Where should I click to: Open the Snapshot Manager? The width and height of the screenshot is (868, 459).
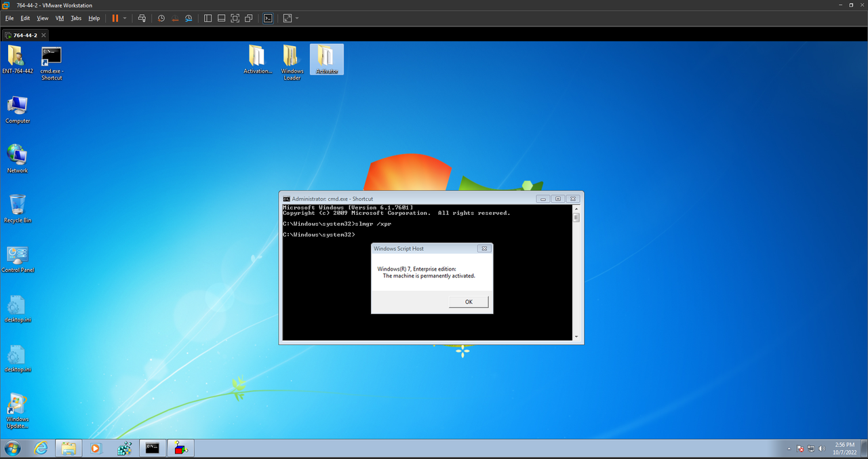coord(189,18)
